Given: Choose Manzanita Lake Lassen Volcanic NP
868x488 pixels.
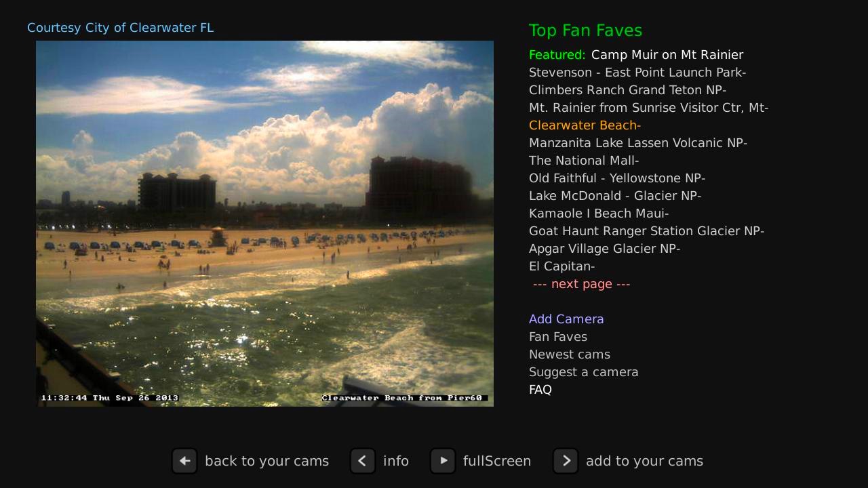Looking at the screenshot, I should 638,143.
